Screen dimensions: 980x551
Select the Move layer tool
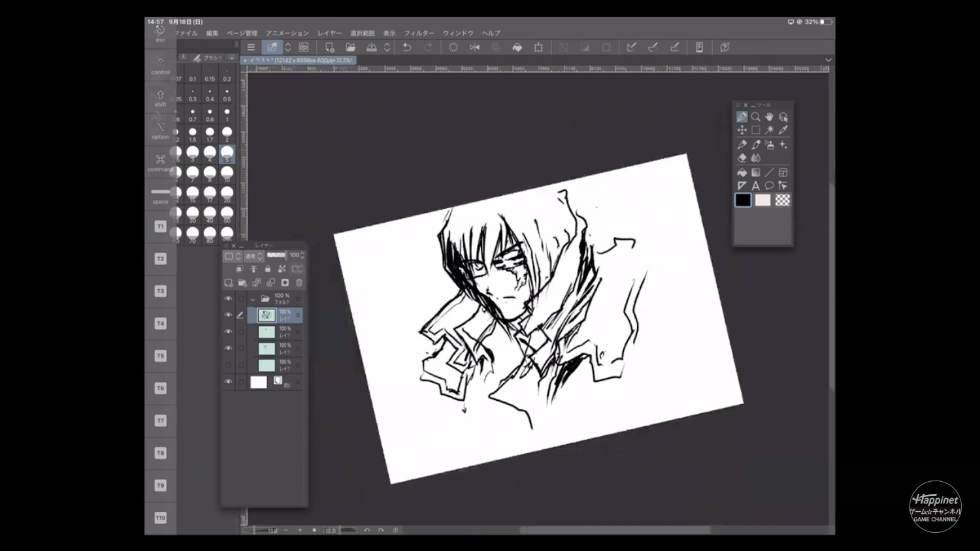click(x=742, y=130)
